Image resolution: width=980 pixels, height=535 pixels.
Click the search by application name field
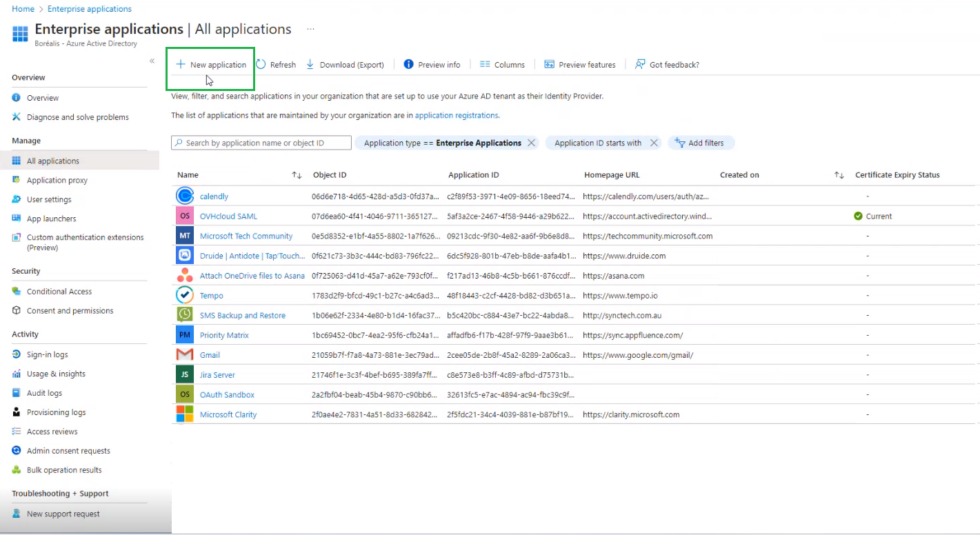coord(261,143)
